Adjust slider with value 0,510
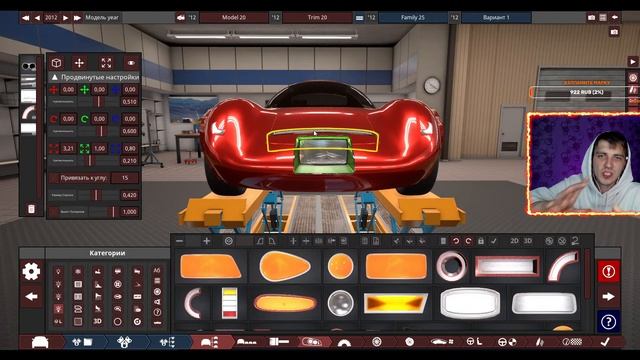640x360 pixels. click(98, 102)
